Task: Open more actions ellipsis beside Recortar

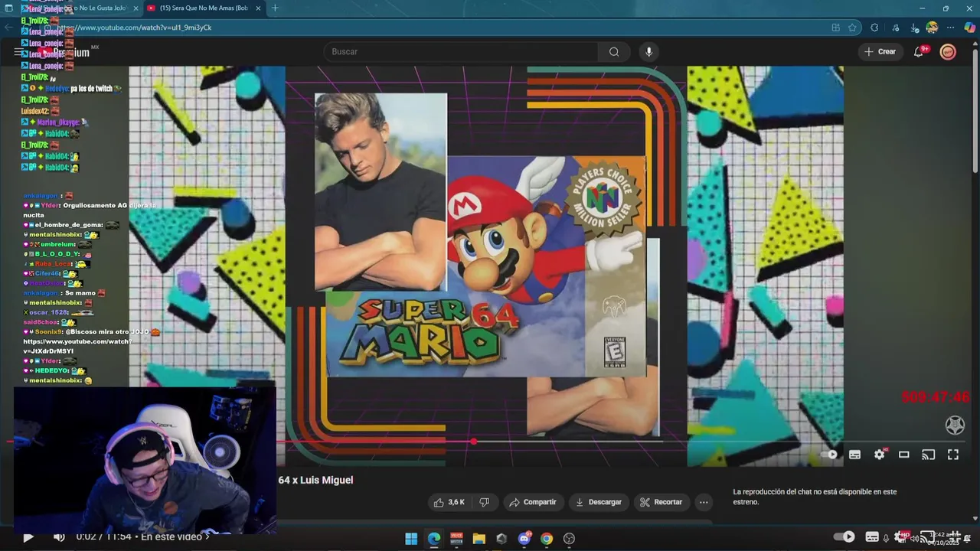Action: pos(704,502)
